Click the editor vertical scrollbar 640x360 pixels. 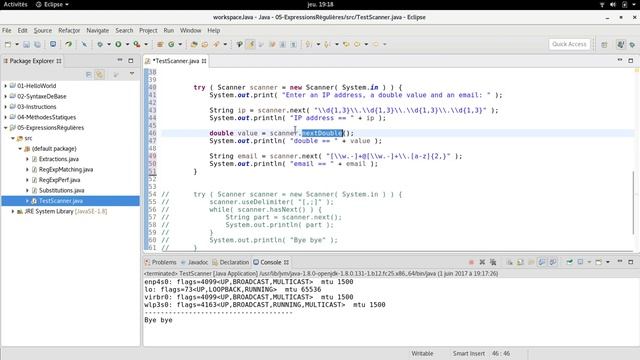point(633,202)
